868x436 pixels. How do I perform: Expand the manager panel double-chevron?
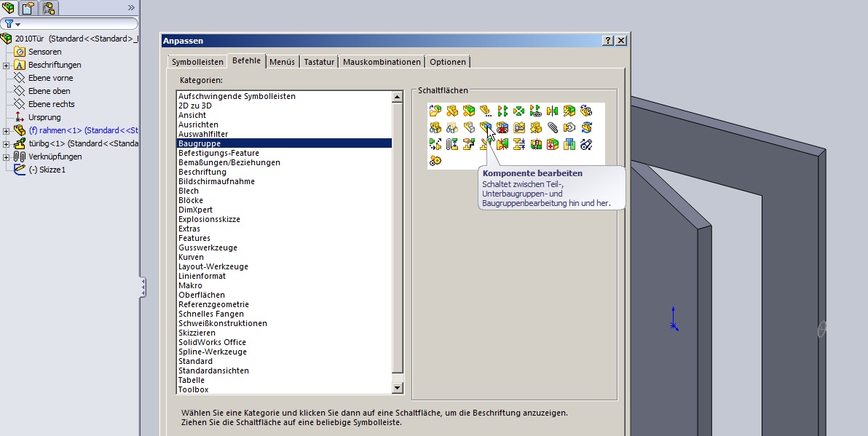(x=131, y=8)
